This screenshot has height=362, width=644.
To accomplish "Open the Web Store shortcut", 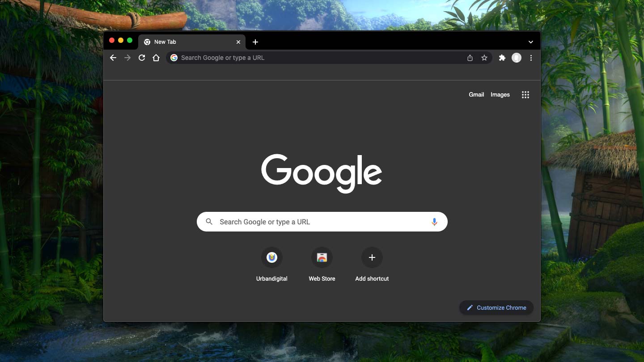I will click(x=322, y=264).
